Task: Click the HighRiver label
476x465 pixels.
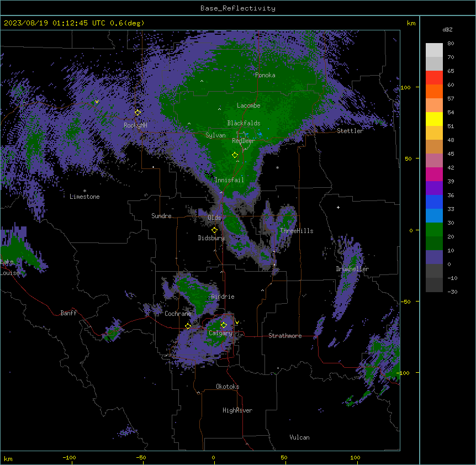Action: 237,410
